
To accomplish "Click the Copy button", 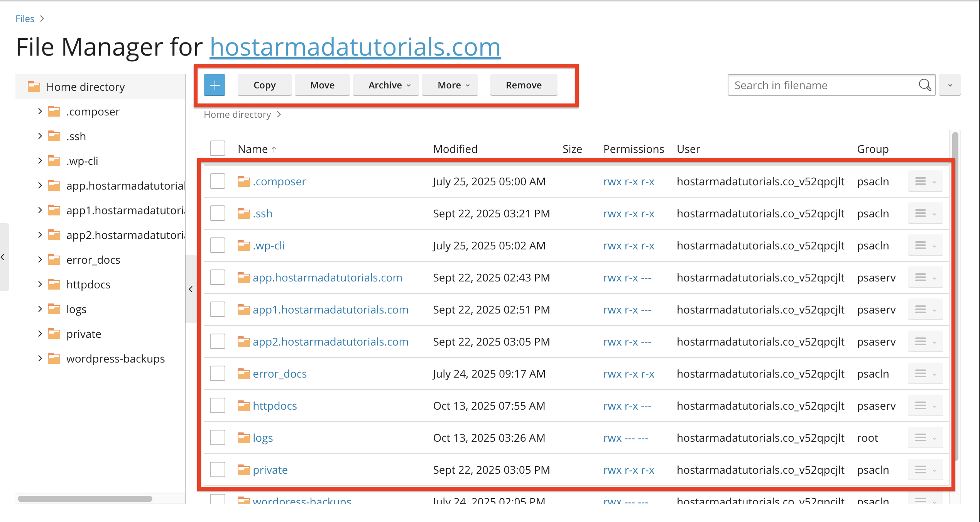I will pyautogui.click(x=264, y=85).
